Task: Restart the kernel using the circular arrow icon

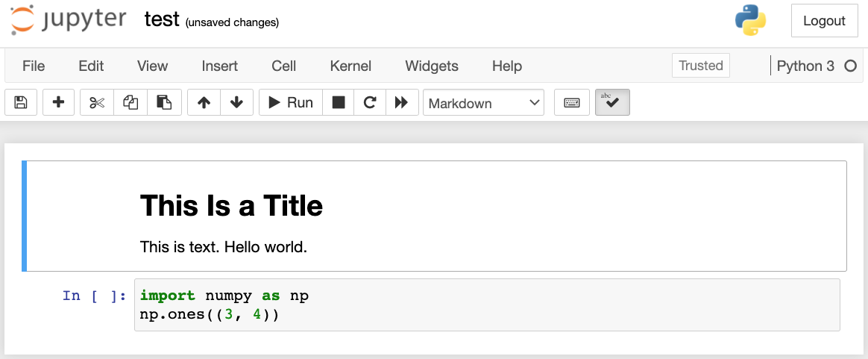Action: pos(370,103)
